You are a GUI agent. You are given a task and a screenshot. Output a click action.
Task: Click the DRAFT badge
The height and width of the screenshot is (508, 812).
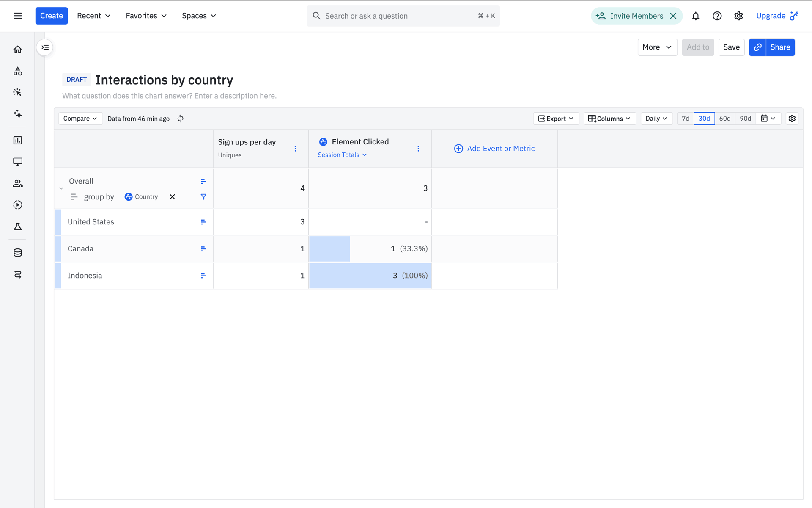click(x=77, y=80)
